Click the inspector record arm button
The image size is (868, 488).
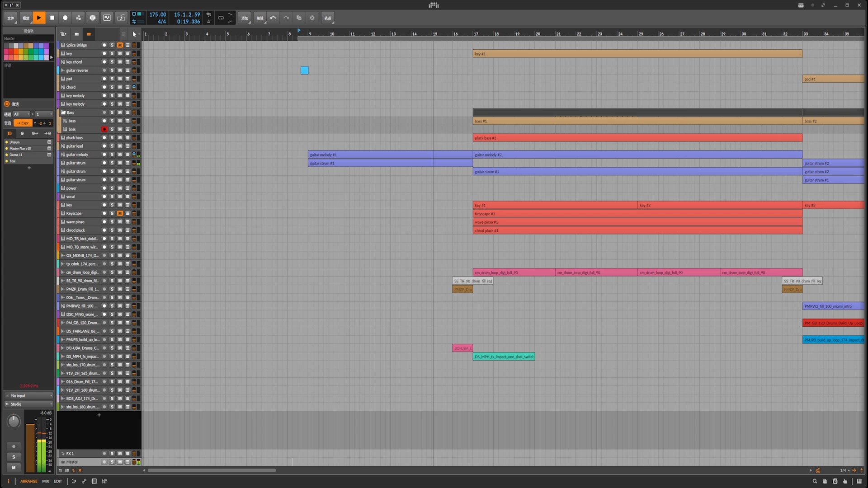14,446
